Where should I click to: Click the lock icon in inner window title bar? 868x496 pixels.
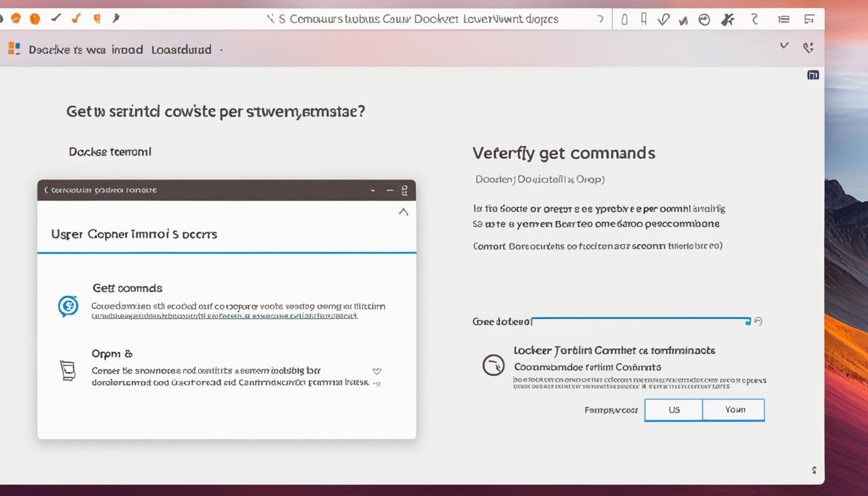pyautogui.click(x=405, y=191)
